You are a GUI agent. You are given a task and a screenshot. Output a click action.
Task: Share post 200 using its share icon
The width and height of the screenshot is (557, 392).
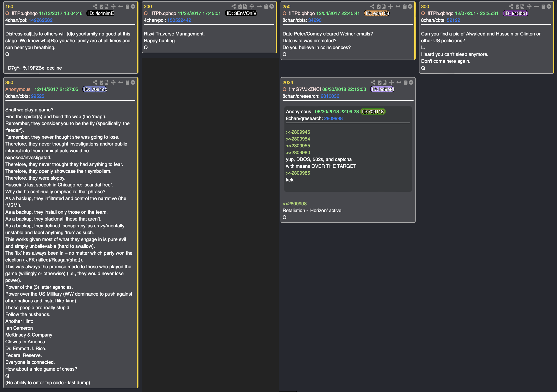coord(234,7)
